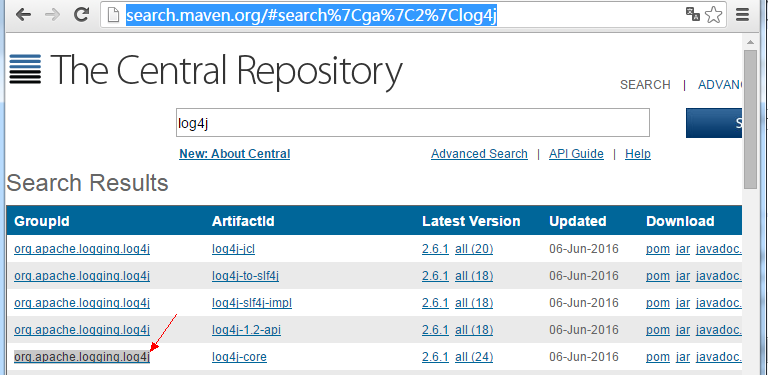The height and width of the screenshot is (375, 768).
Task: Open groupId link in log4j-to-slf4j row
Action: [x=82, y=276]
